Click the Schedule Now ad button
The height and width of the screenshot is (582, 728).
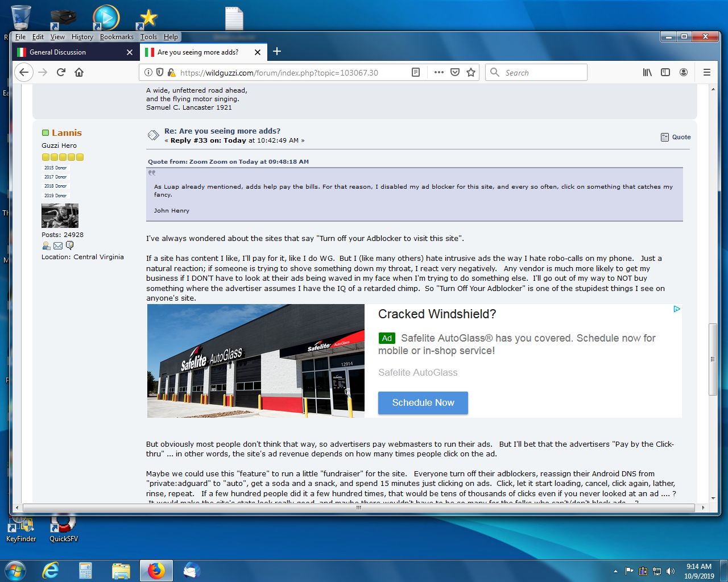pos(423,402)
